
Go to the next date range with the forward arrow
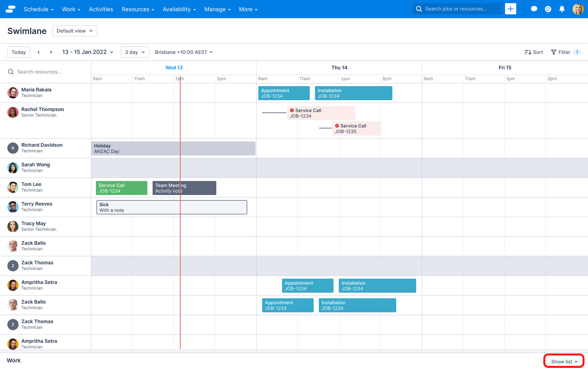pyautogui.click(x=51, y=52)
